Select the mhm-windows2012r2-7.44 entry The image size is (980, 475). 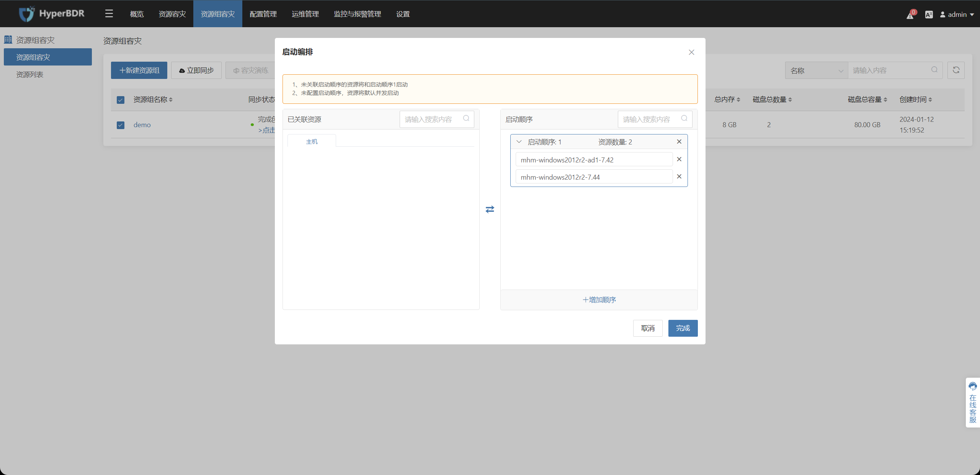[594, 177]
